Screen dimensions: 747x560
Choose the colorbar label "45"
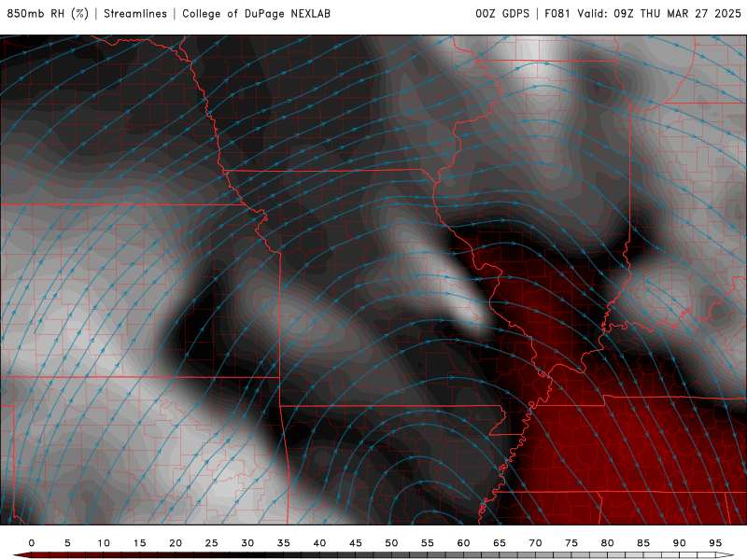[356, 543]
